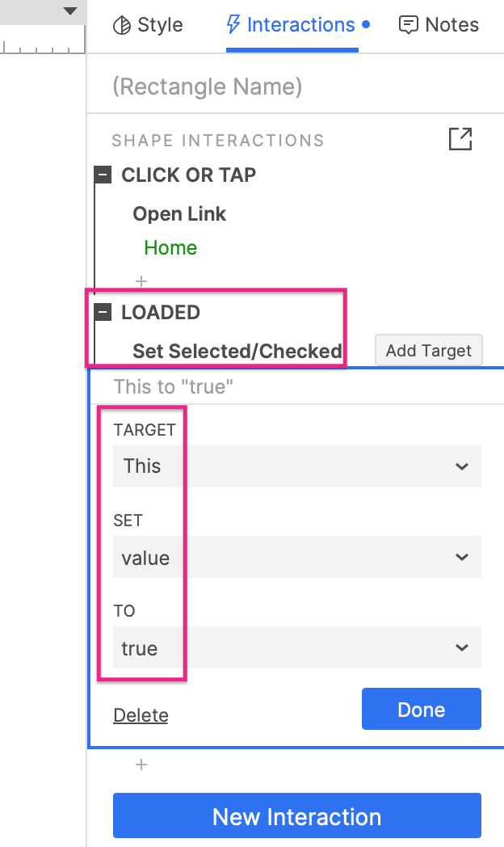Click the New Interaction button
504x847 pixels.
pos(296,816)
